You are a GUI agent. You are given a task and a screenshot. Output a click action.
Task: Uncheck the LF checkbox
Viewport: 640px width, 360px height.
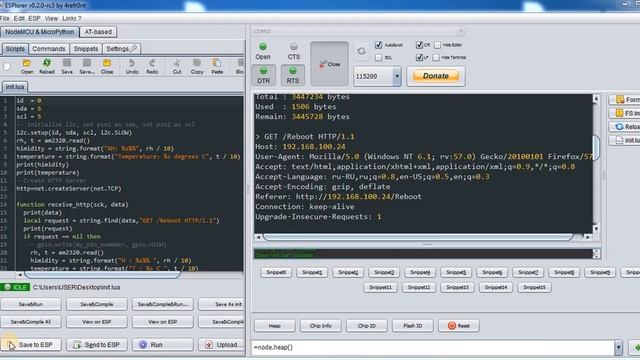click(x=419, y=58)
